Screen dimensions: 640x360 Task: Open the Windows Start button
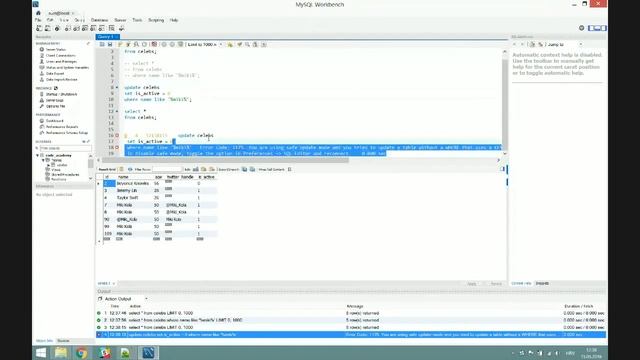[41, 353]
